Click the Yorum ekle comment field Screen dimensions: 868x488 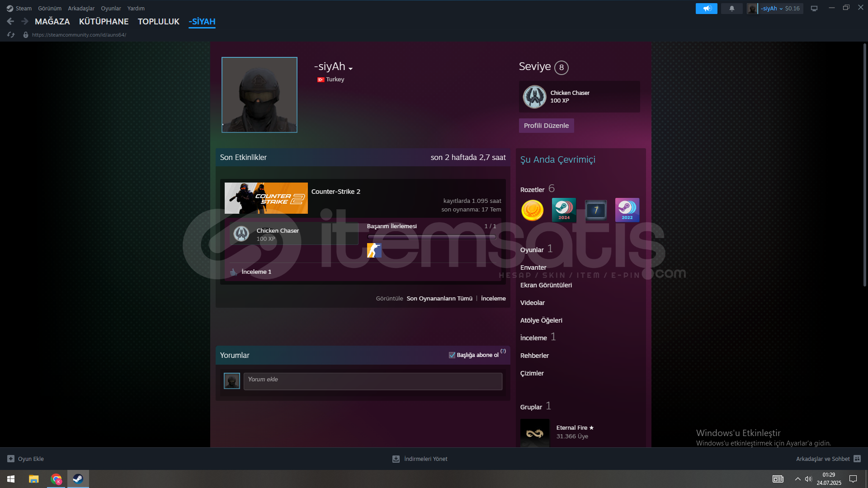coord(373,381)
